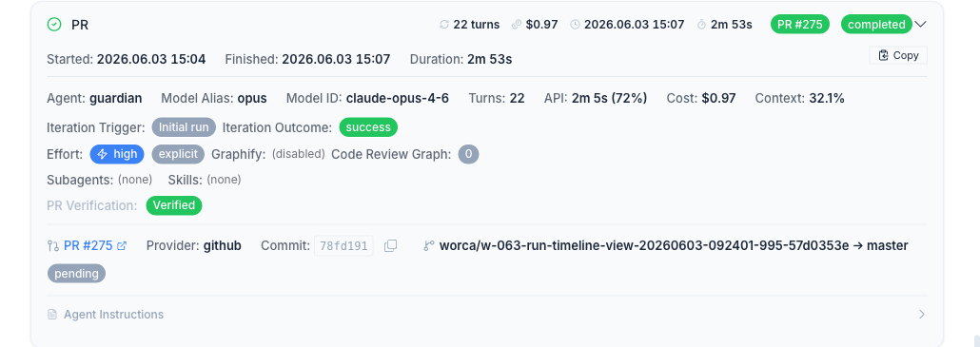980x347 pixels.
Task: Click the Copy button
Action: click(x=898, y=55)
